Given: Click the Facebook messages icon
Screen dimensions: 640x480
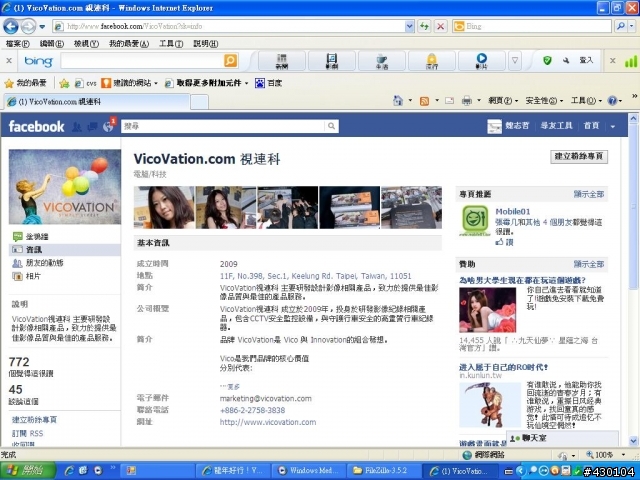Looking at the screenshot, I should point(92,127).
